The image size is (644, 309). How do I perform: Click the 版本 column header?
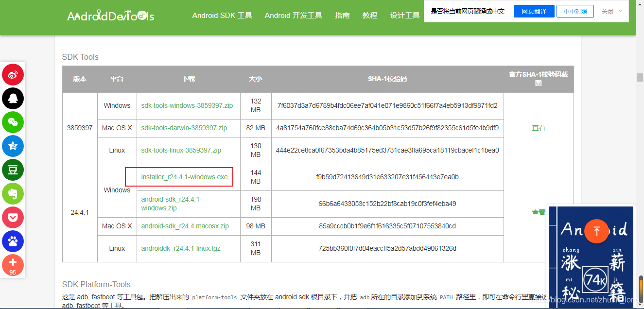pyautogui.click(x=80, y=79)
